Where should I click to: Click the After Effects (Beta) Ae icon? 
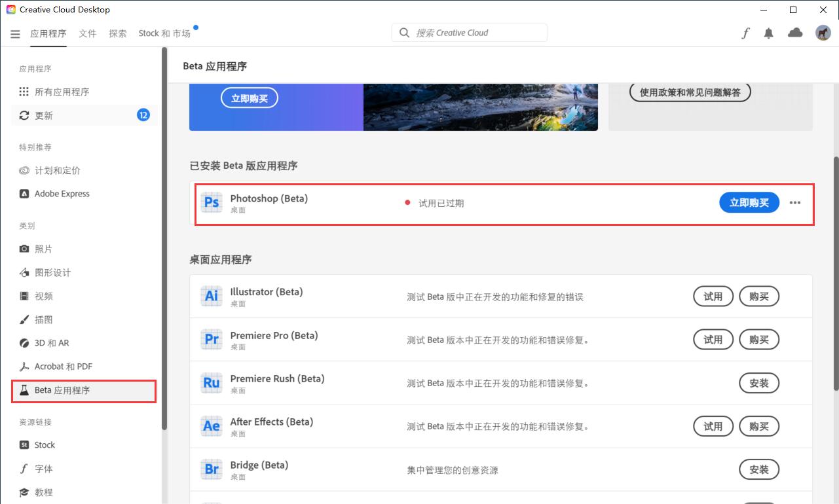point(212,426)
